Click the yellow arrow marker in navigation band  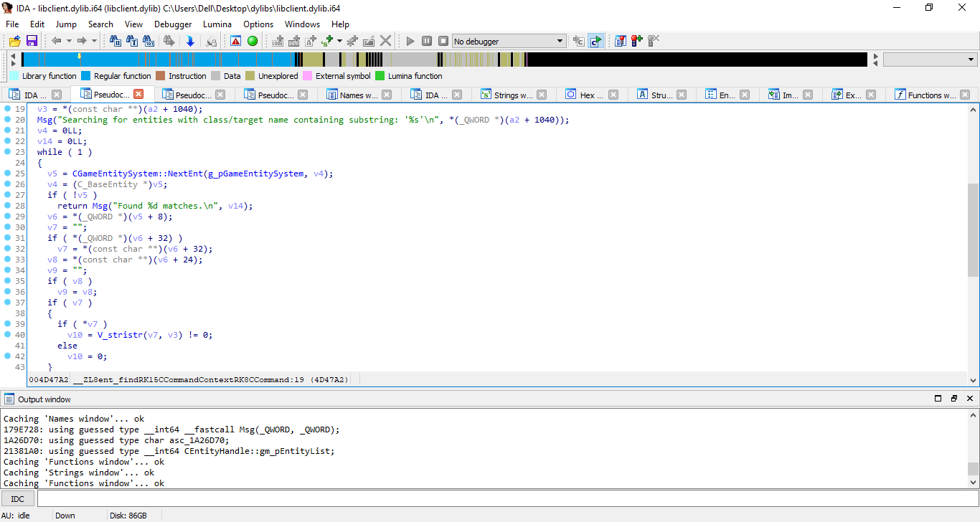point(79,55)
